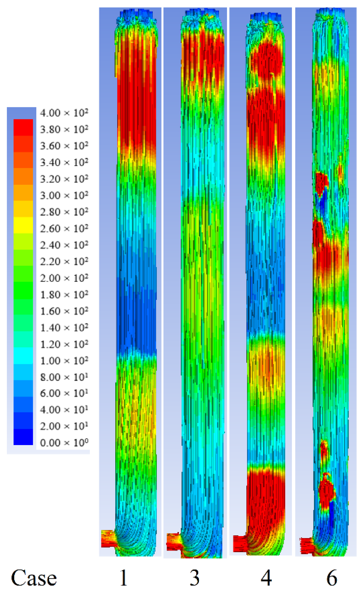364x594 pixels.
Task: Select the 3.80 × 10² legend label
Action: point(64,129)
